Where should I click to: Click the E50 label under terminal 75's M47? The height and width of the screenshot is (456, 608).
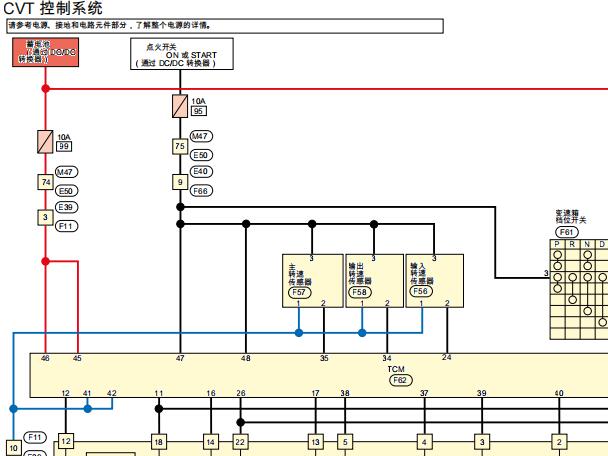(x=201, y=155)
